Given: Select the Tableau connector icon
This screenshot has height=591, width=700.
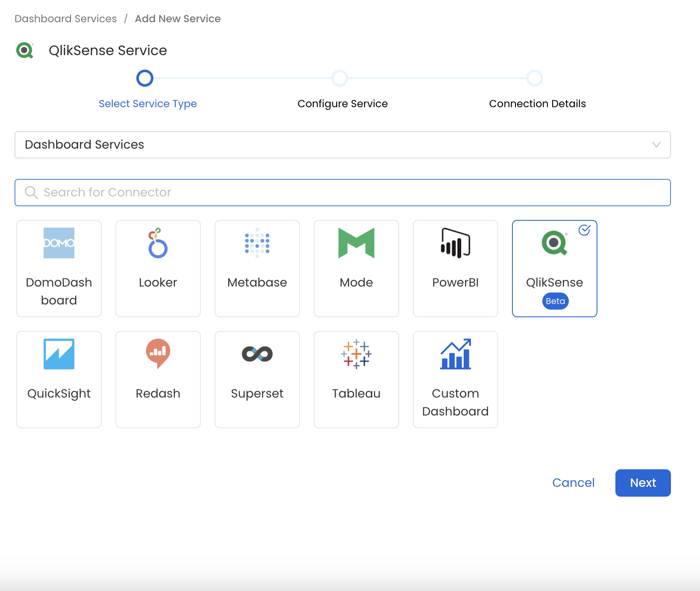Looking at the screenshot, I should tap(356, 354).
